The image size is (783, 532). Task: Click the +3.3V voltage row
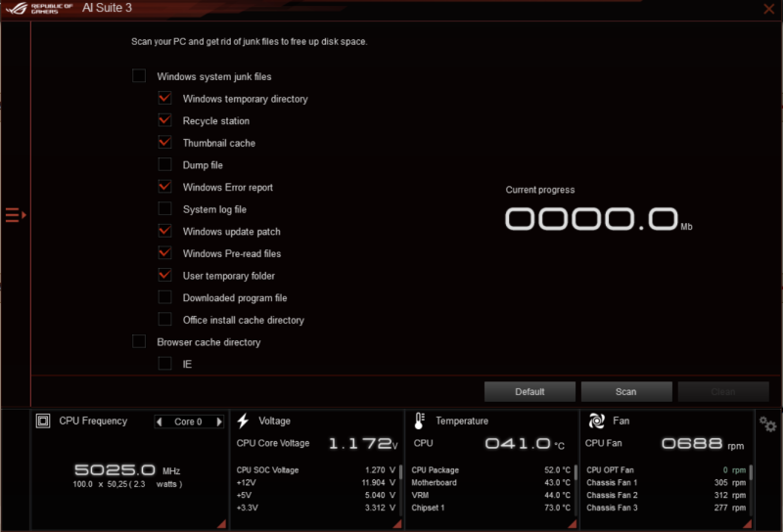point(316,508)
